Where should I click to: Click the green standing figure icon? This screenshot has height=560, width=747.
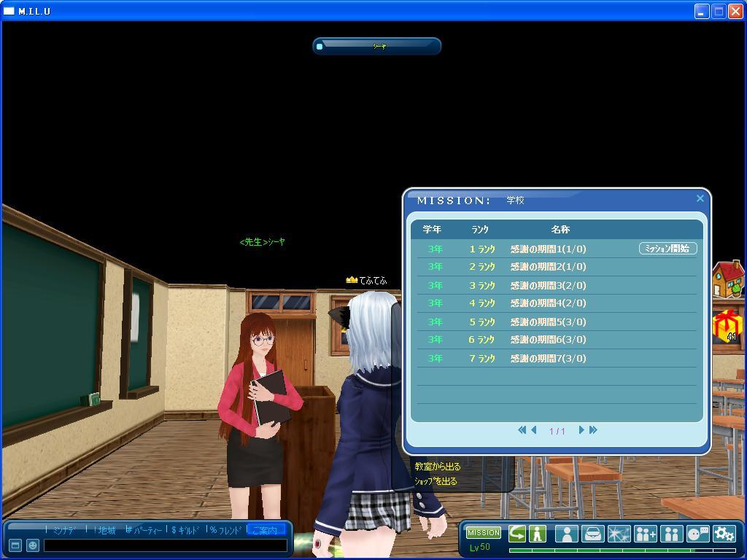[538, 533]
